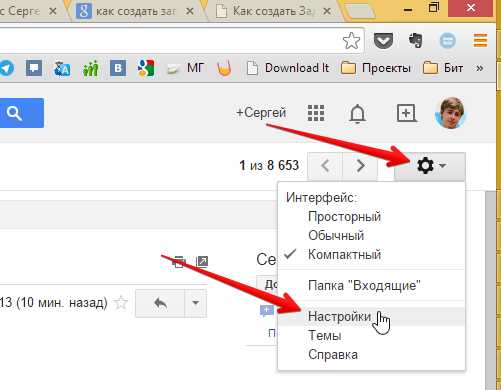
Task: Open the Pocket extension icon
Action: (383, 41)
